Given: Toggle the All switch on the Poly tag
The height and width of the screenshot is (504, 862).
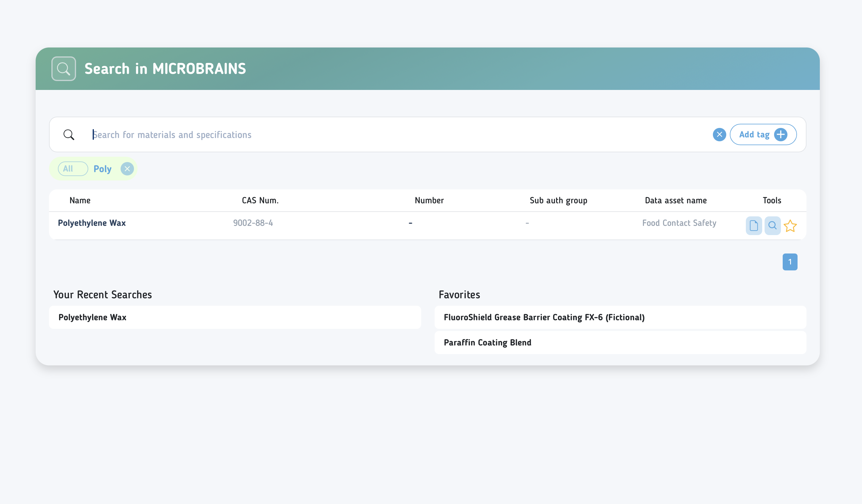Looking at the screenshot, I should (73, 169).
